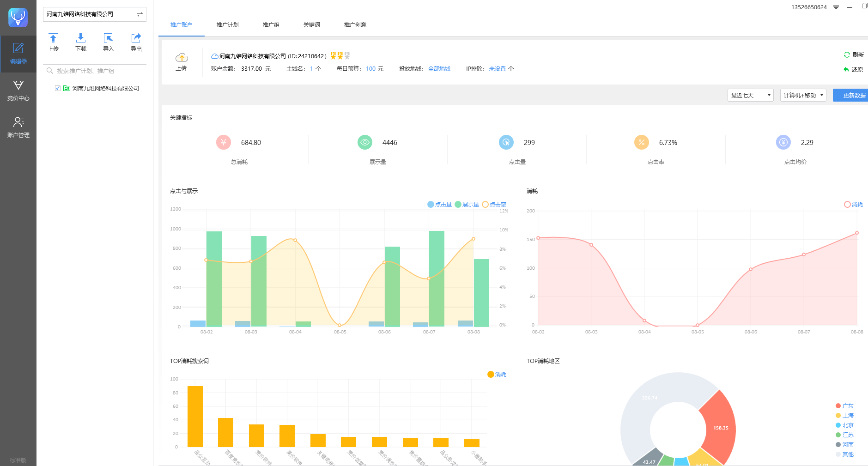This screenshot has width=868, height=466.
Task: Click the account tree item icon for 河南九维网络科技有限公司
Action: pyautogui.click(x=67, y=88)
